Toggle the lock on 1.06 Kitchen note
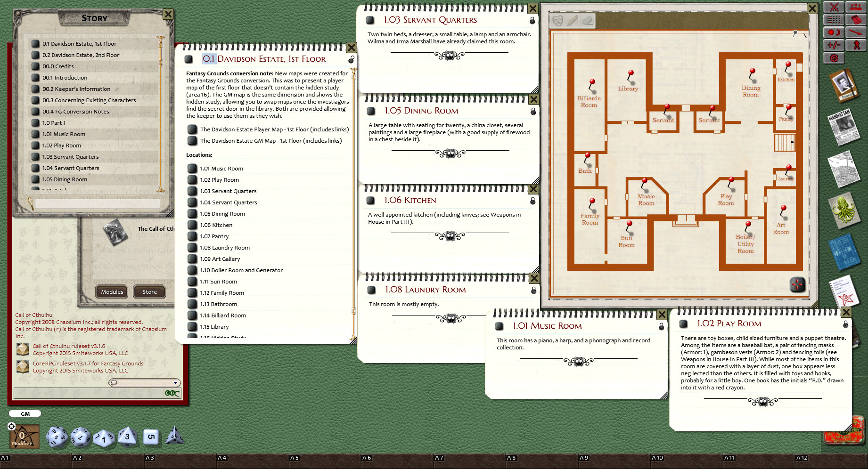Viewport: 868px width, 469px height. pos(532,201)
